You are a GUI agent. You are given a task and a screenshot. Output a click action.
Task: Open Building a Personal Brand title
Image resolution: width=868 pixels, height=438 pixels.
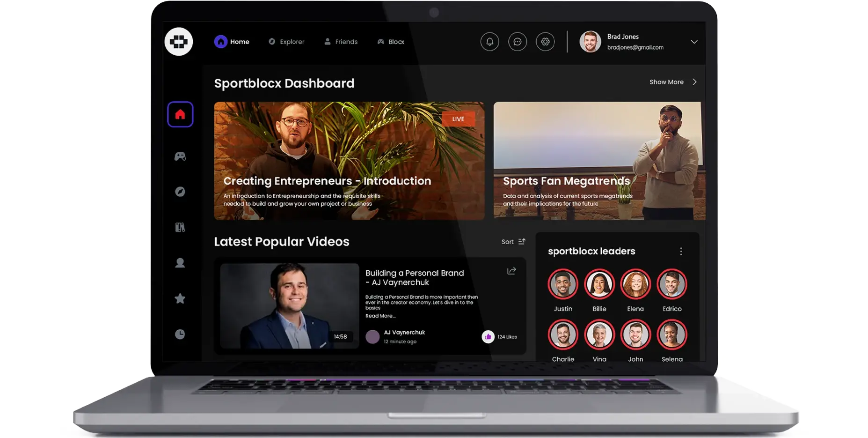[415, 278]
